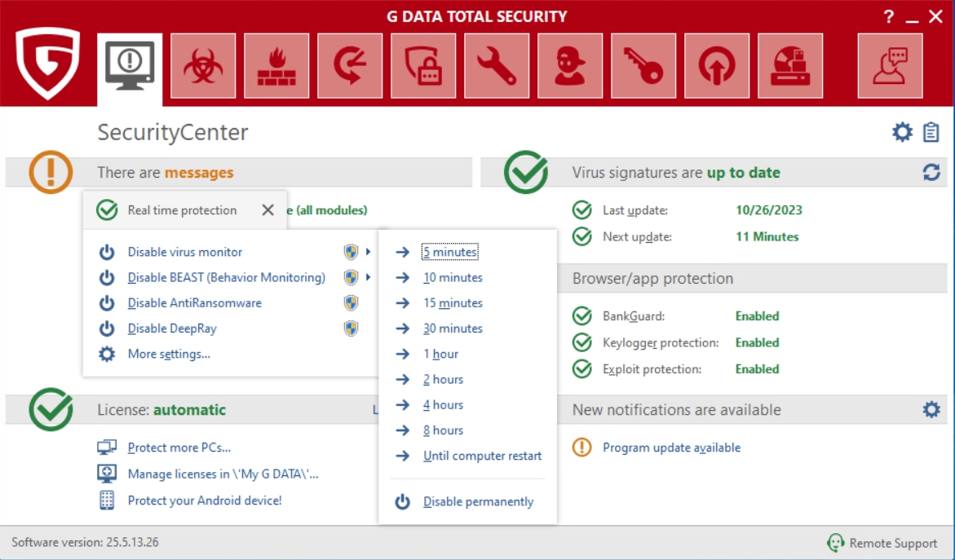
Task: Open the support chat person icon
Action: tap(891, 66)
